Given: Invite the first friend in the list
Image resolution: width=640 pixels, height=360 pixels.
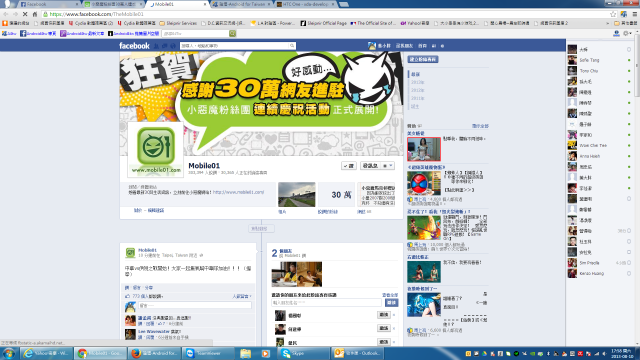Looking at the screenshot, I should 383,315.
